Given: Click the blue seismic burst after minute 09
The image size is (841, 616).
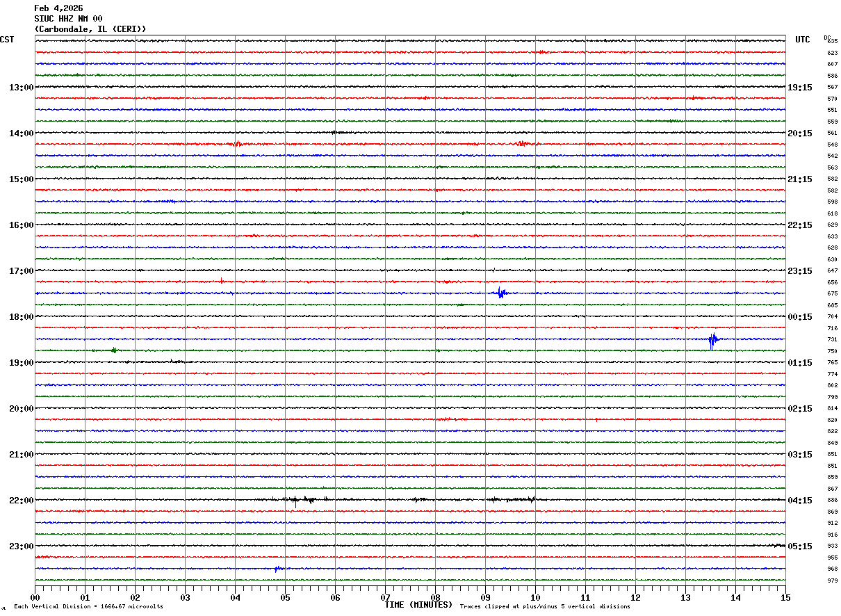Looking at the screenshot, I should point(501,293).
